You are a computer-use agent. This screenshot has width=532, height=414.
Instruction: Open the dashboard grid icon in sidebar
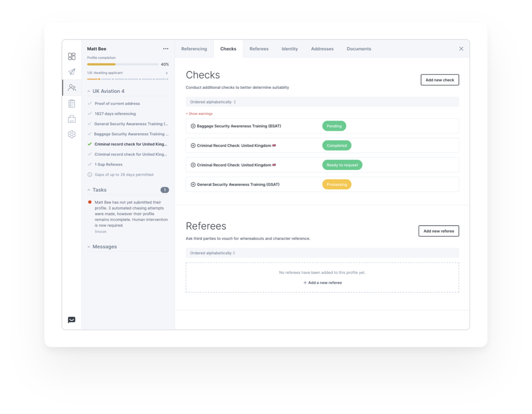(x=72, y=56)
